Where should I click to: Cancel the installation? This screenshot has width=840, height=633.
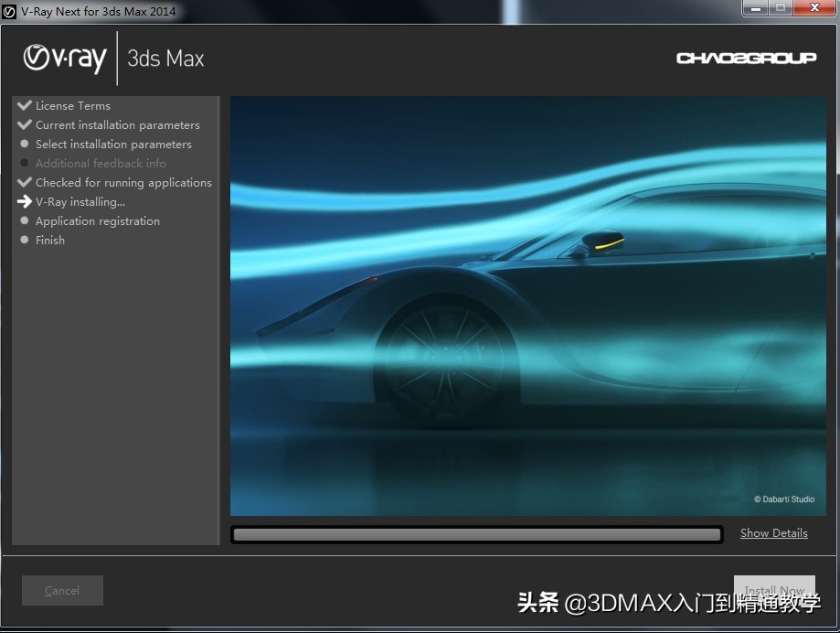coord(61,590)
